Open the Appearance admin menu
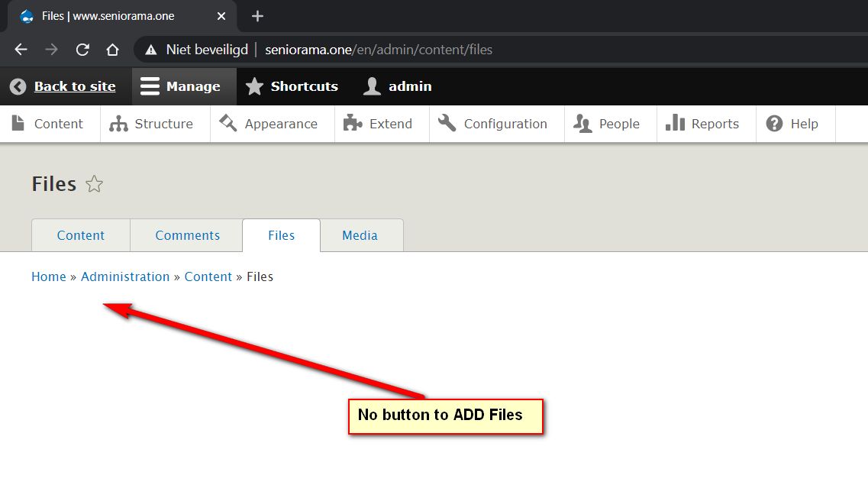Screen dimensions: 868x485 tap(273, 124)
